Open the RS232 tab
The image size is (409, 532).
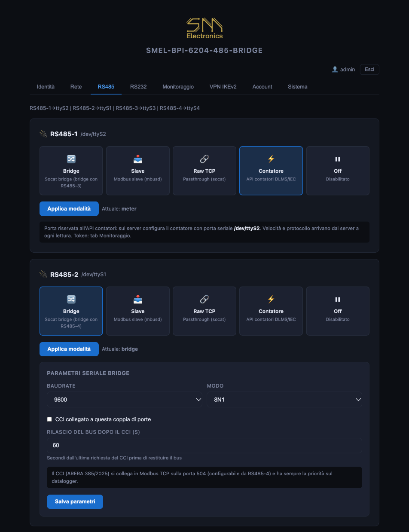[138, 86]
